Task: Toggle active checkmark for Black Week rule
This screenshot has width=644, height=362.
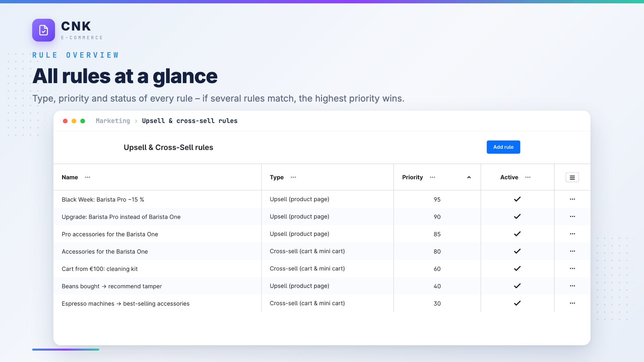Action: coord(517,199)
